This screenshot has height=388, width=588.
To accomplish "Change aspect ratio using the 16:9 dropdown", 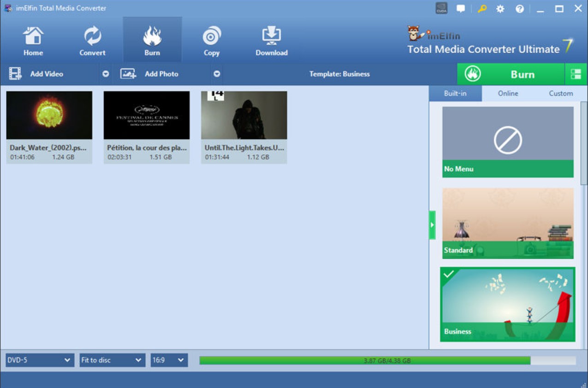I will click(169, 360).
